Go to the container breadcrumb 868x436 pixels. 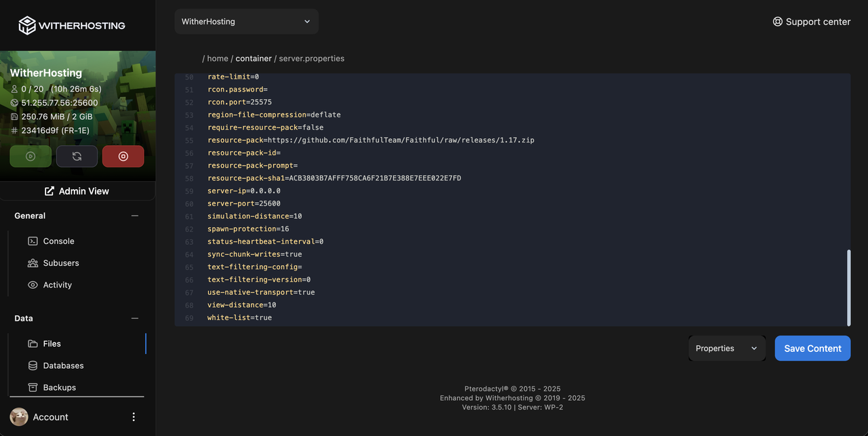coord(254,58)
